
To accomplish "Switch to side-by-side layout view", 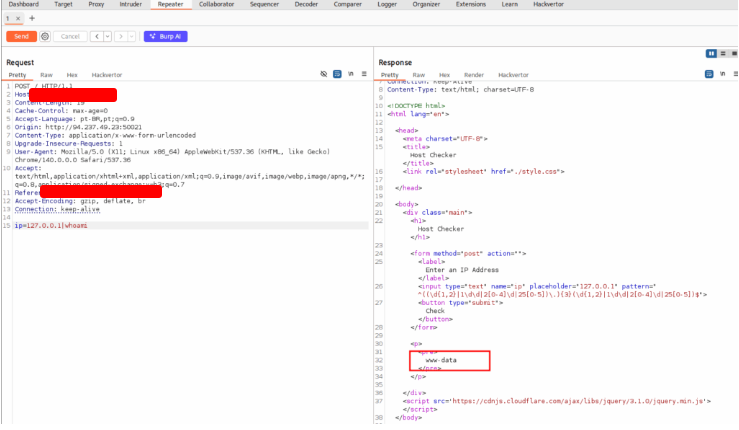I will click(711, 53).
